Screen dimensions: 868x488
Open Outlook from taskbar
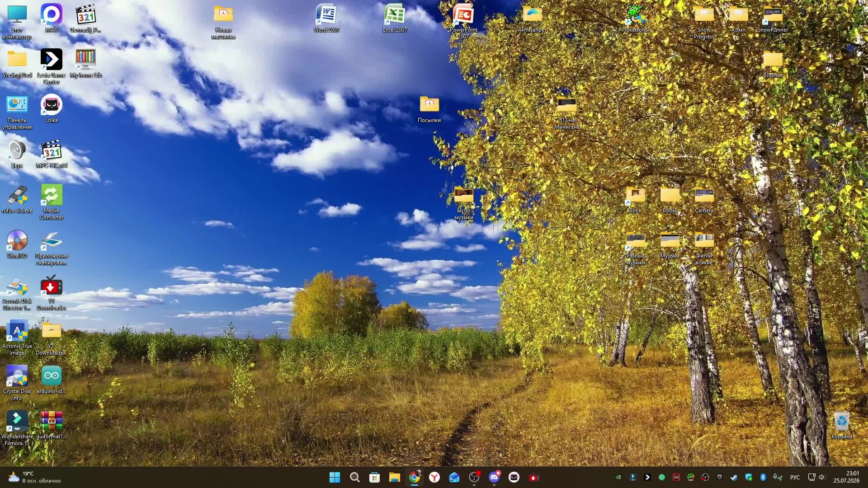[454, 477]
